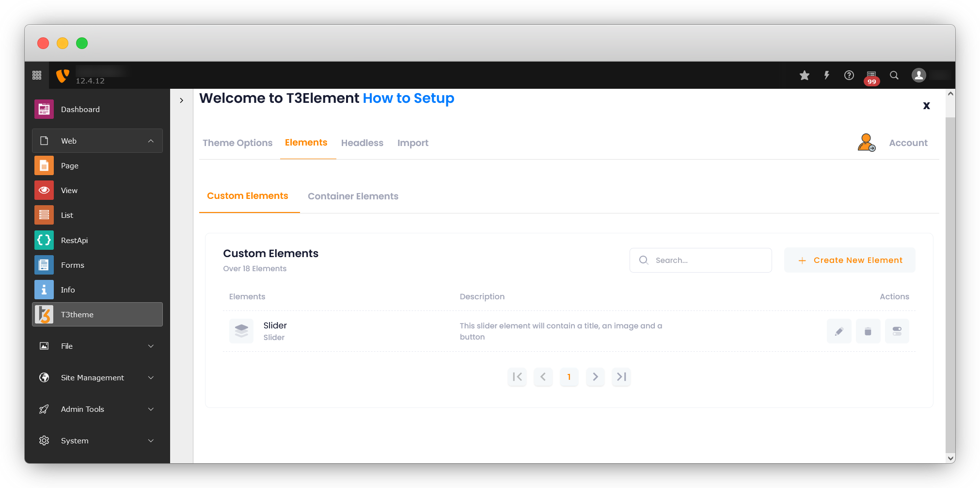
Task: Click the Description column header
Action: tap(482, 296)
